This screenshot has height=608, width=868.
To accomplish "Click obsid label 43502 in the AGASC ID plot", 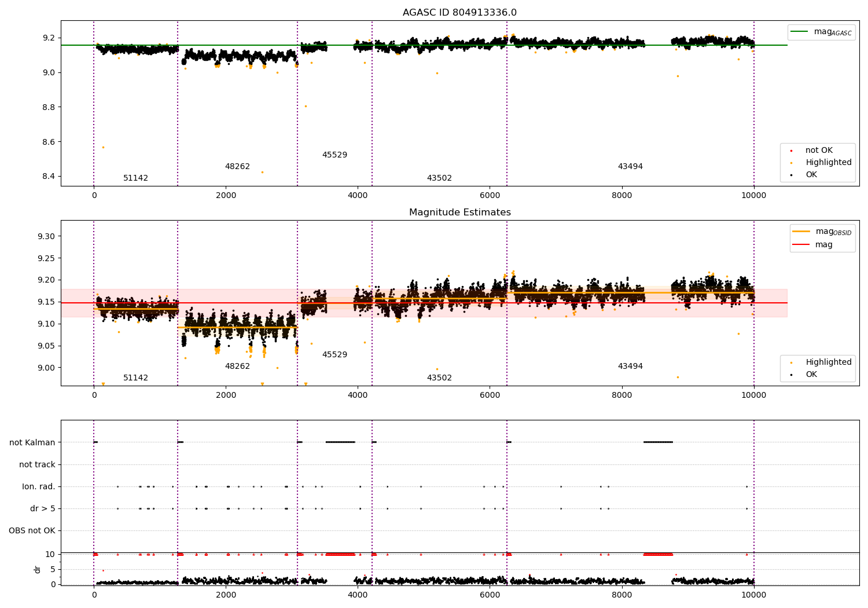I will coord(439,178).
